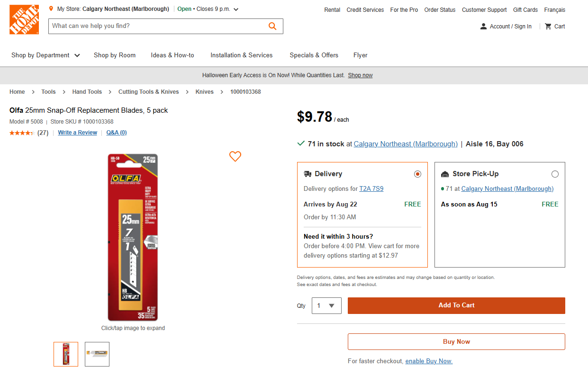Viewport: 588px width, 376px height.
Task: Select the Delivery radio option
Action: click(417, 174)
